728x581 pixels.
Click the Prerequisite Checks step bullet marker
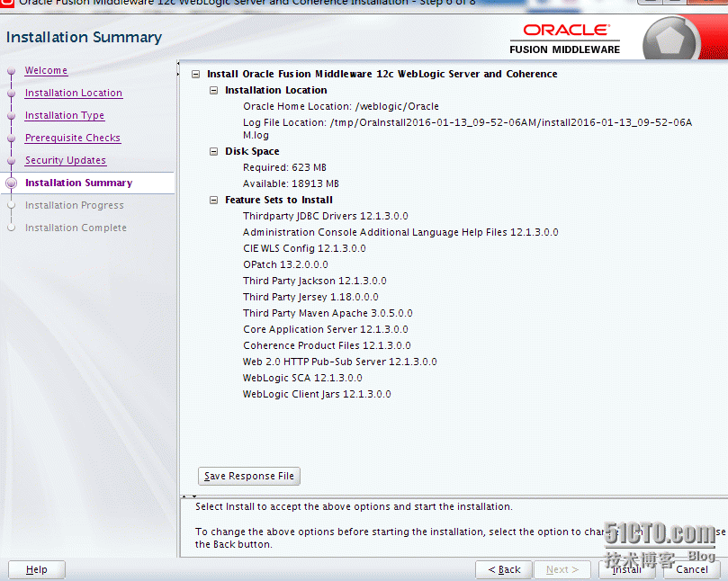(x=12, y=139)
